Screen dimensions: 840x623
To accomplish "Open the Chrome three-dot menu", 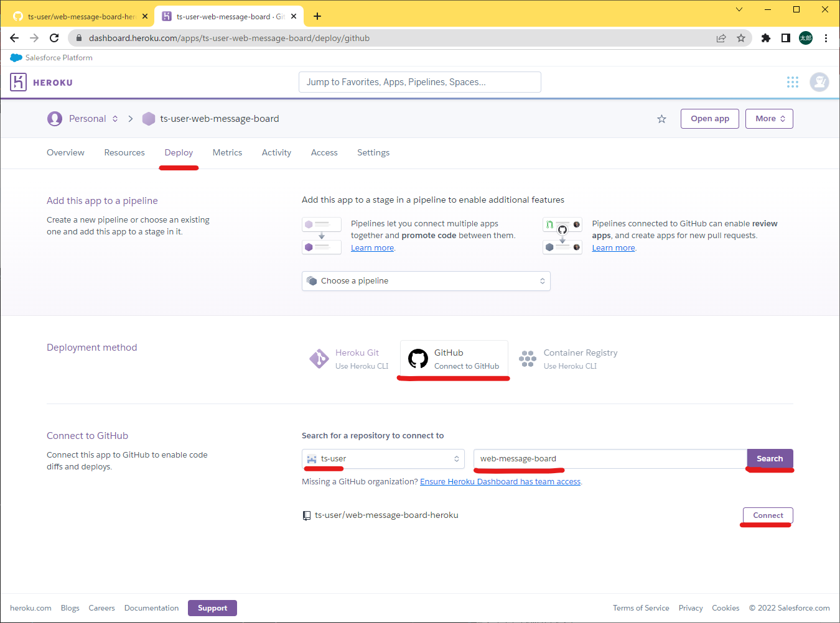I will point(826,38).
